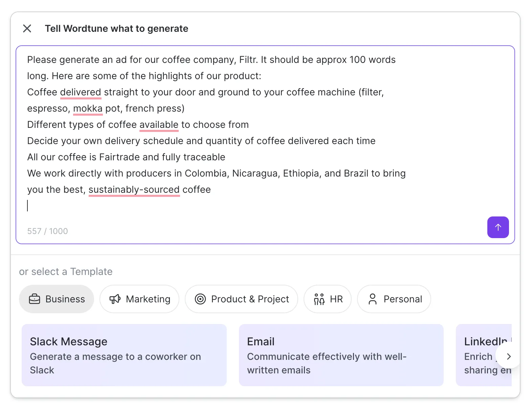Click "Generate a message to a coworker on Slack" description
This screenshot has width=532, height=416.
click(x=115, y=363)
